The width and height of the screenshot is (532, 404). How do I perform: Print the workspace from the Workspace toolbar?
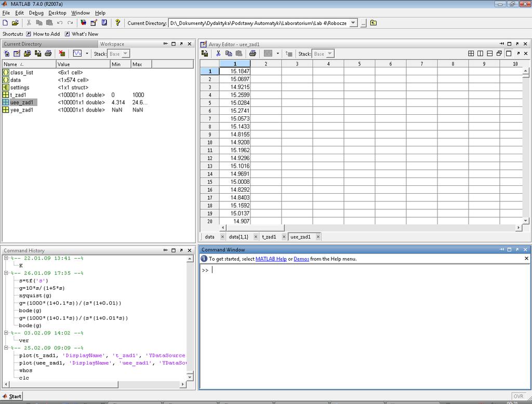point(48,53)
